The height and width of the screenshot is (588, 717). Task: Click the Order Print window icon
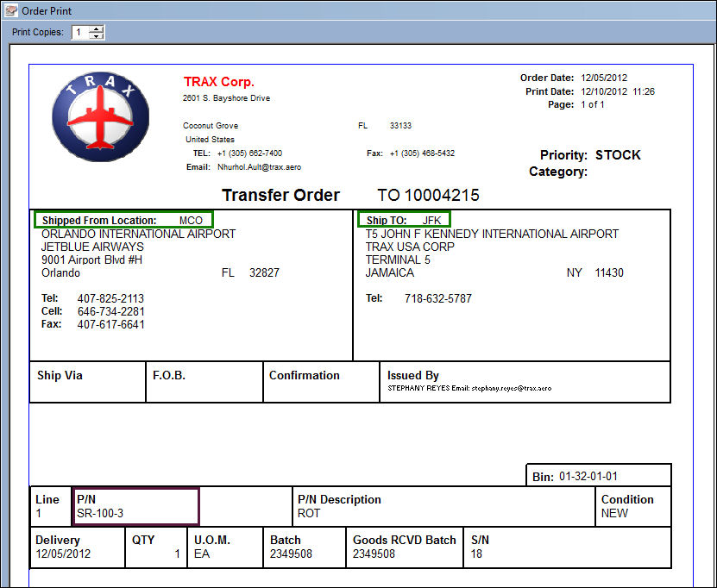10,10
